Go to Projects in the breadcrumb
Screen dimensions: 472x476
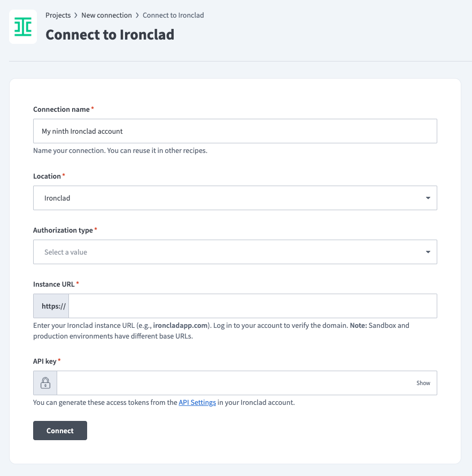(x=58, y=16)
